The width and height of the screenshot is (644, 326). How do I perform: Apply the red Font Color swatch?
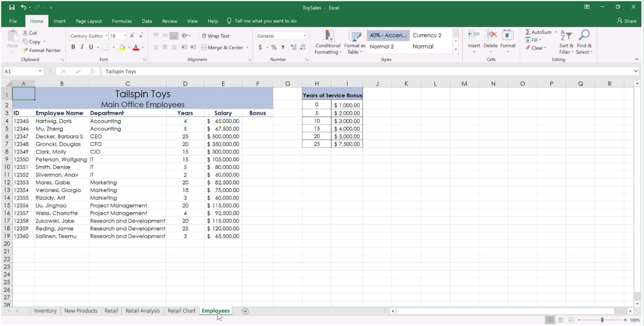click(x=136, y=47)
